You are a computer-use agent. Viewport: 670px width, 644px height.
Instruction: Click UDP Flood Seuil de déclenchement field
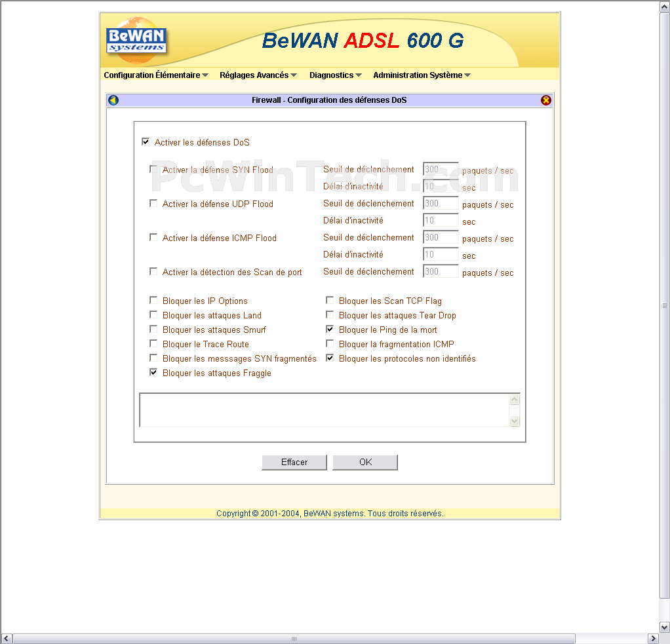tap(441, 203)
